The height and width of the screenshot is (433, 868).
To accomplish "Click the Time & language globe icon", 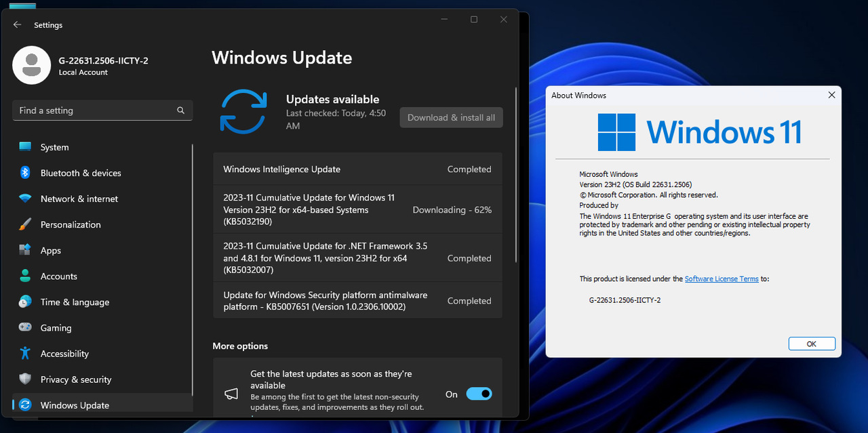I will coord(25,302).
